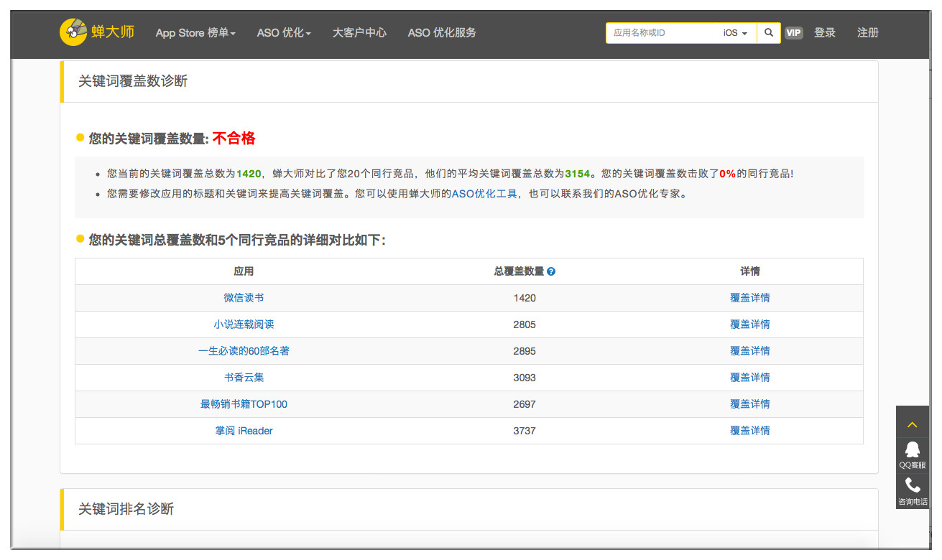
Task: Open the ASO 优化 dropdown menu
Action: [x=284, y=33]
